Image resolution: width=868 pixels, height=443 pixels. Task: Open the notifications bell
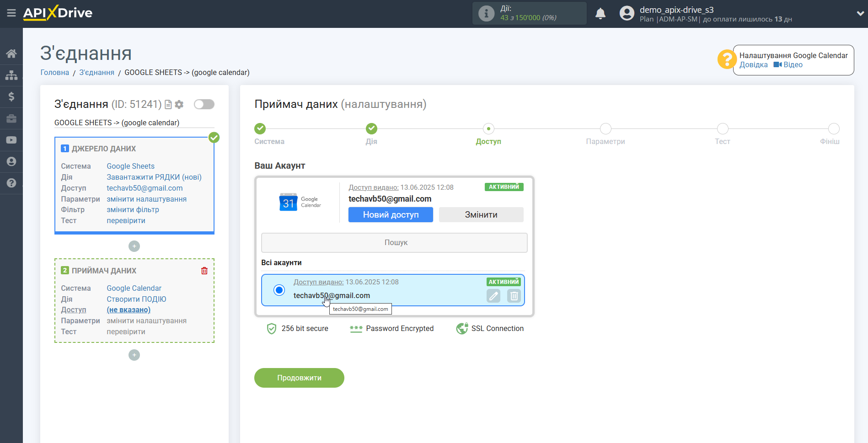[x=600, y=13]
